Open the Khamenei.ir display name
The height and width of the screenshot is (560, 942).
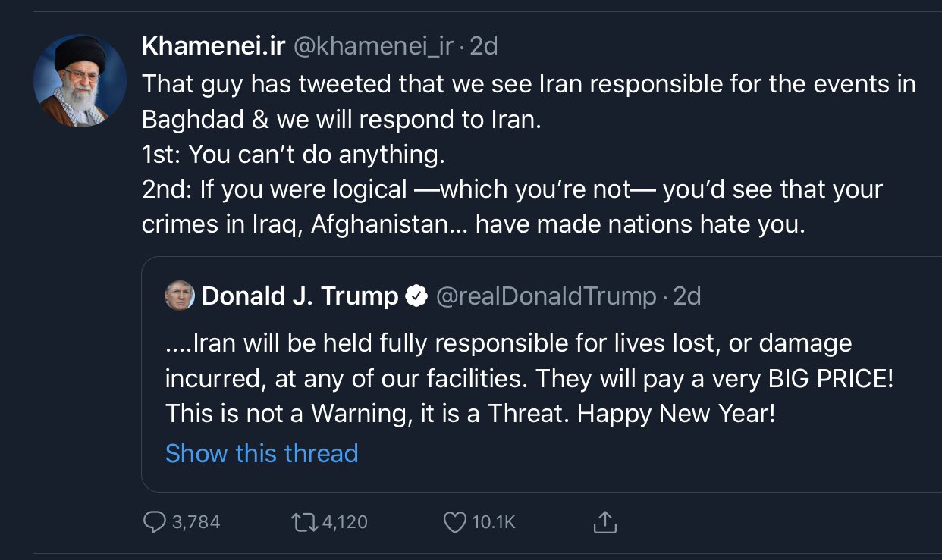coord(213,47)
